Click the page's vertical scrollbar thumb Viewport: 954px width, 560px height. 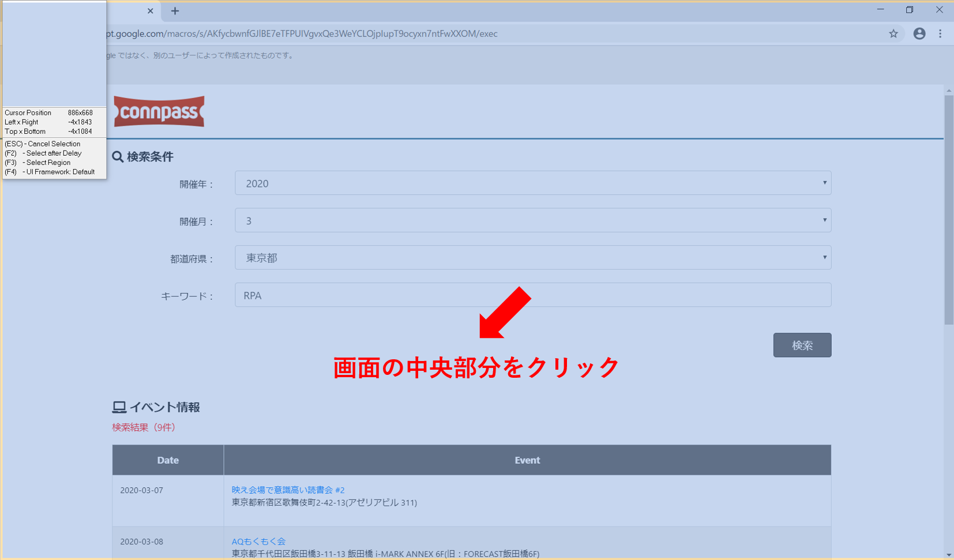pos(948,208)
